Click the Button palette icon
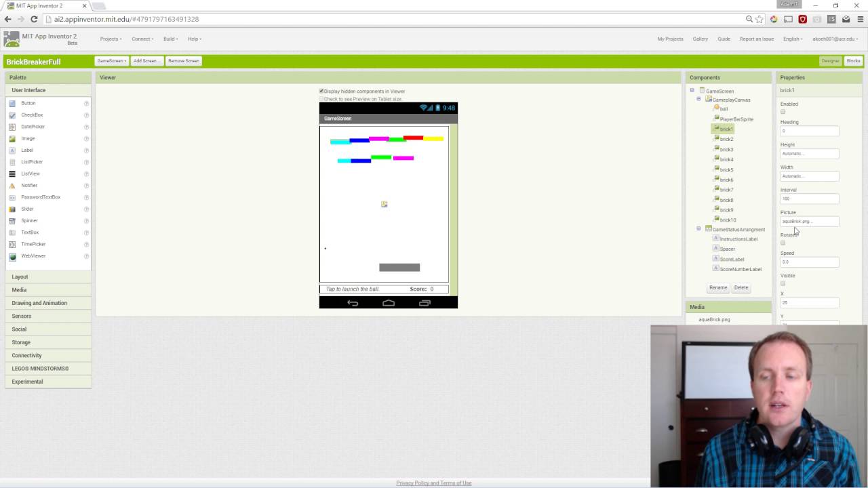The image size is (868, 488). pyautogui.click(x=12, y=103)
